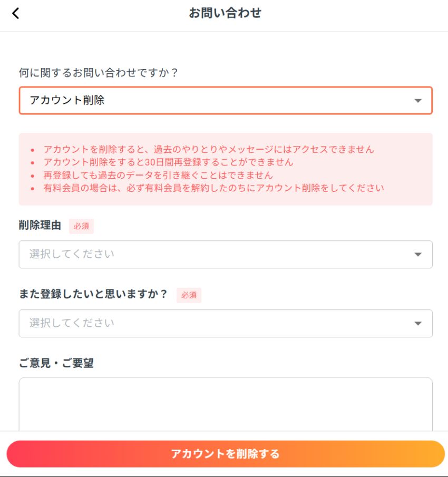Click the 必須 badge beside 削除理由
448x477 pixels.
(81, 227)
